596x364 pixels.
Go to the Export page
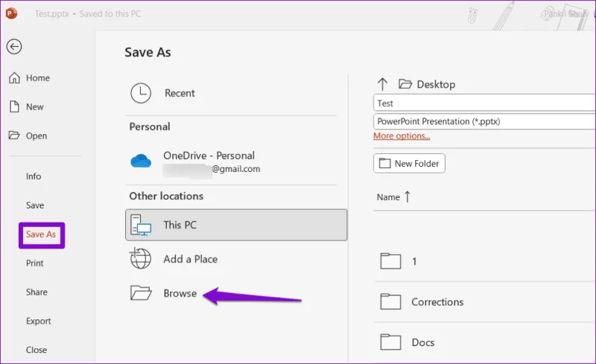coord(39,321)
